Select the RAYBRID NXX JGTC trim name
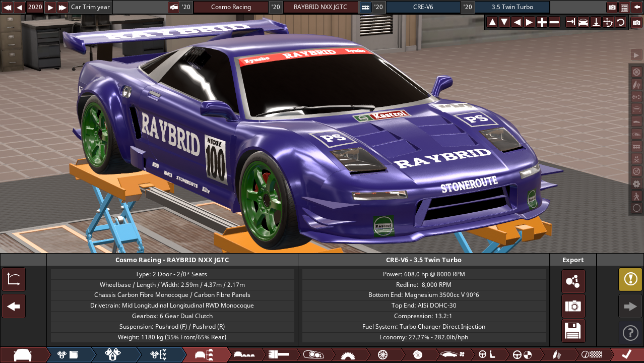Viewport: 644px width, 363px height. point(320,7)
